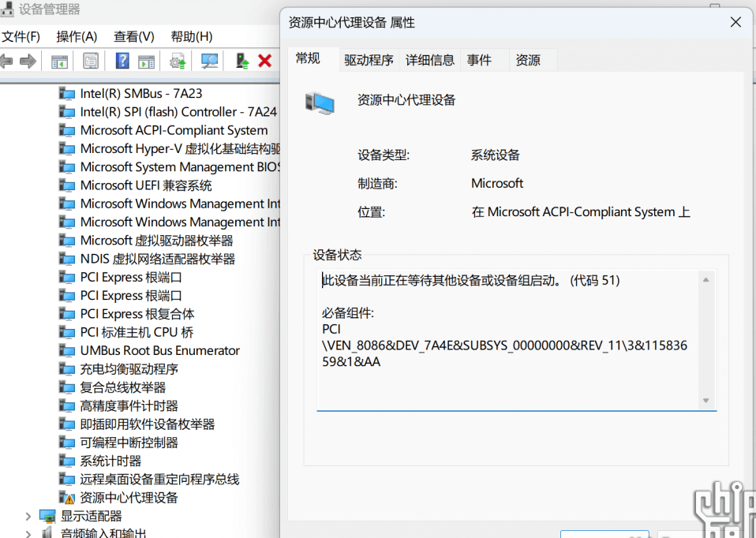Click the device icon in properties dialog
The width and height of the screenshot is (756, 538).
(320, 103)
